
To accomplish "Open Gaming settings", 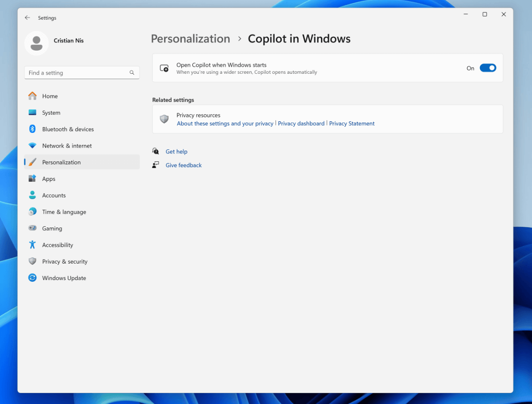I will pyautogui.click(x=82, y=228).
